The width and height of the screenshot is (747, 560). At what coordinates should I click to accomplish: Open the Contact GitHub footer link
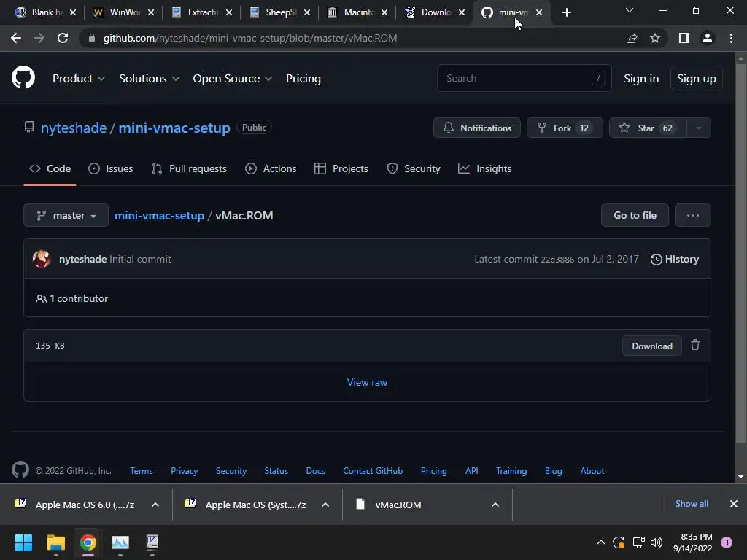pos(373,470)
